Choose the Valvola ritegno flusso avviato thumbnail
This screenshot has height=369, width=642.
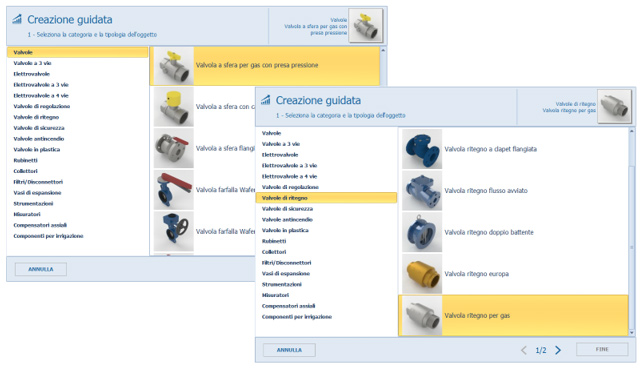pyautogui.click(x=422, y=191)
